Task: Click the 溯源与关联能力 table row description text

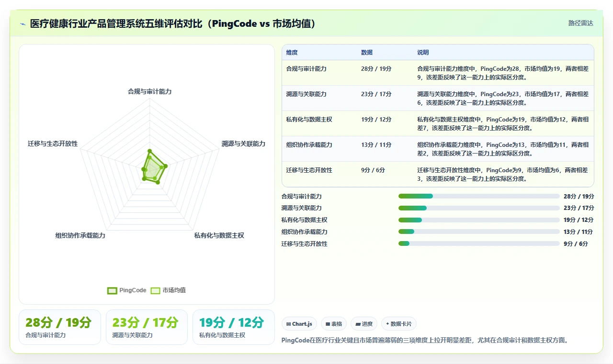Action: pyautogui.click(x=503, y=98)
